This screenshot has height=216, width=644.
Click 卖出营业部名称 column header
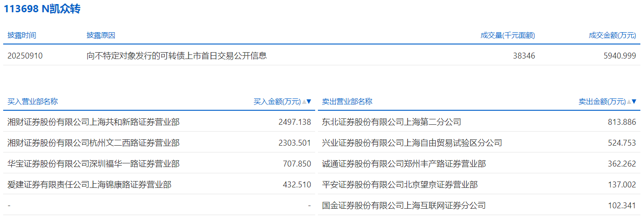pos(347,102)
